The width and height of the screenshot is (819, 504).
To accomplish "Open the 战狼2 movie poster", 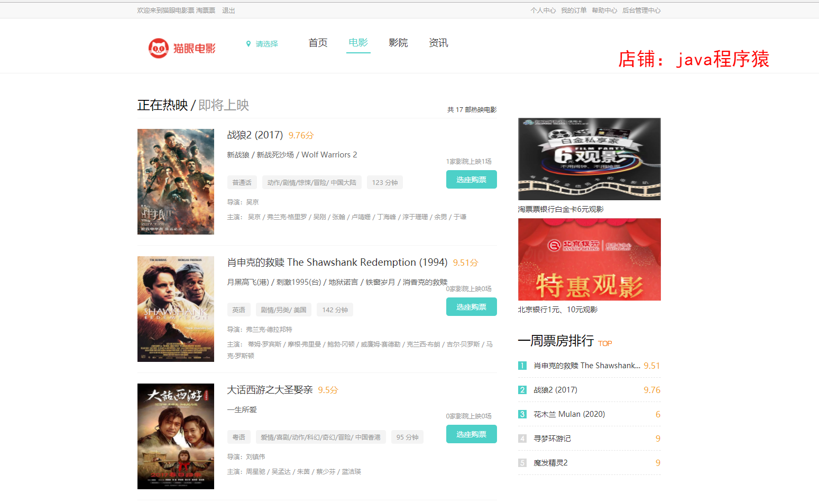I will click(x=176, y=182).
